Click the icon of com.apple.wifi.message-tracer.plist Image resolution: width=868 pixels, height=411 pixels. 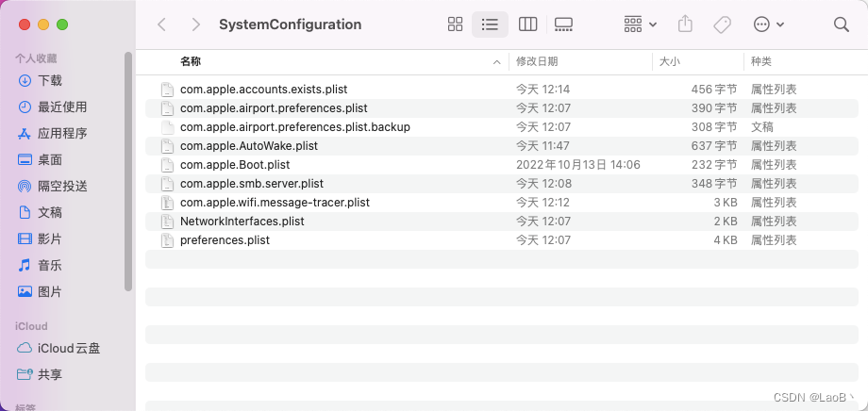tap(167, 202)
